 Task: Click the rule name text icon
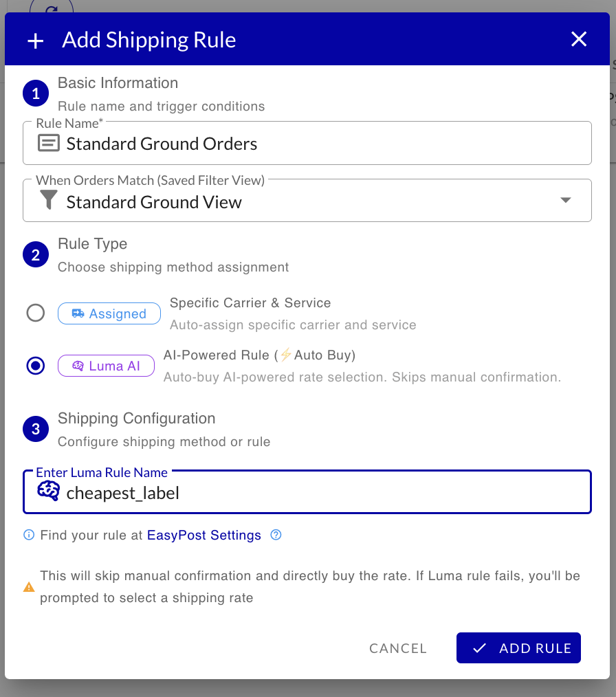[x=48, y=143]
